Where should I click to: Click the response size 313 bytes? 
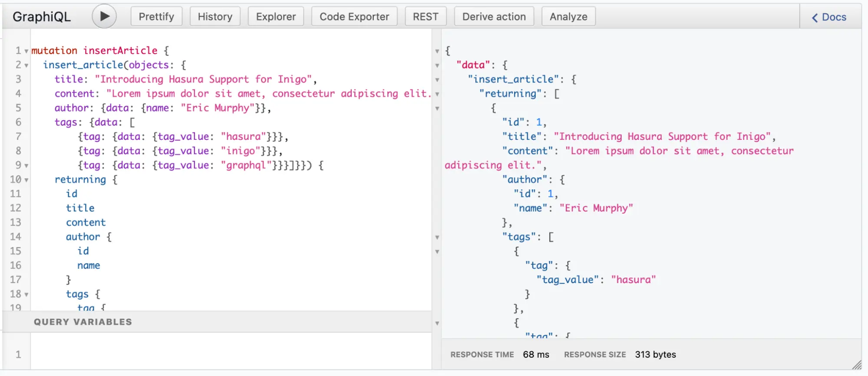(655, 354)
